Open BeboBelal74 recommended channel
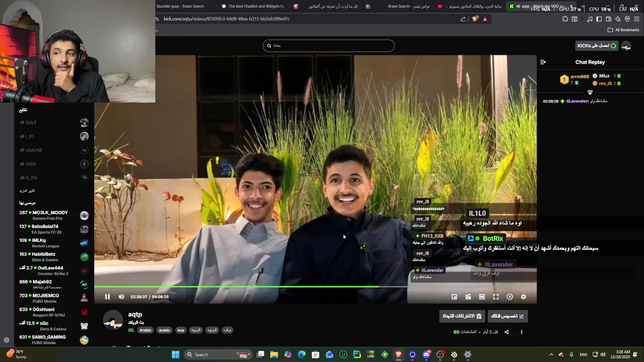644x362 pixels. (x=54, y=229)
